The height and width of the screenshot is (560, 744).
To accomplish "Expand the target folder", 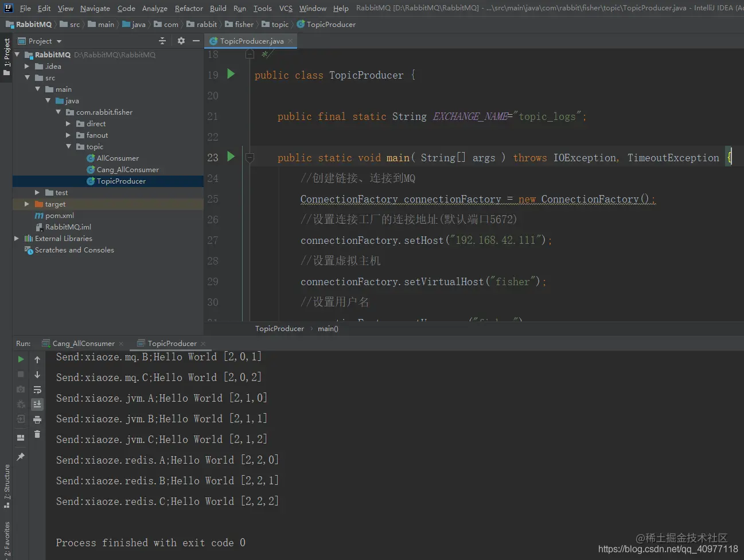I will 27,204.
